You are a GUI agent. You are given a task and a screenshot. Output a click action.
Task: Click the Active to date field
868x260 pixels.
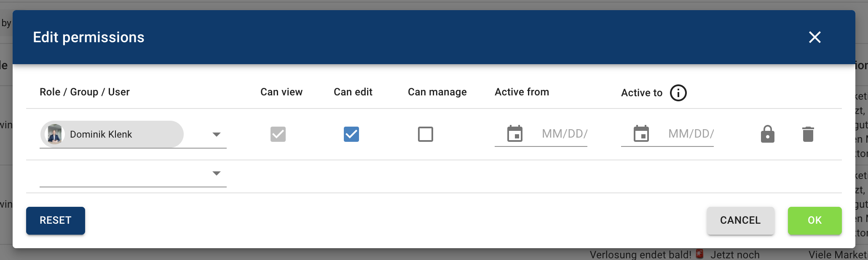pos(691,134)
